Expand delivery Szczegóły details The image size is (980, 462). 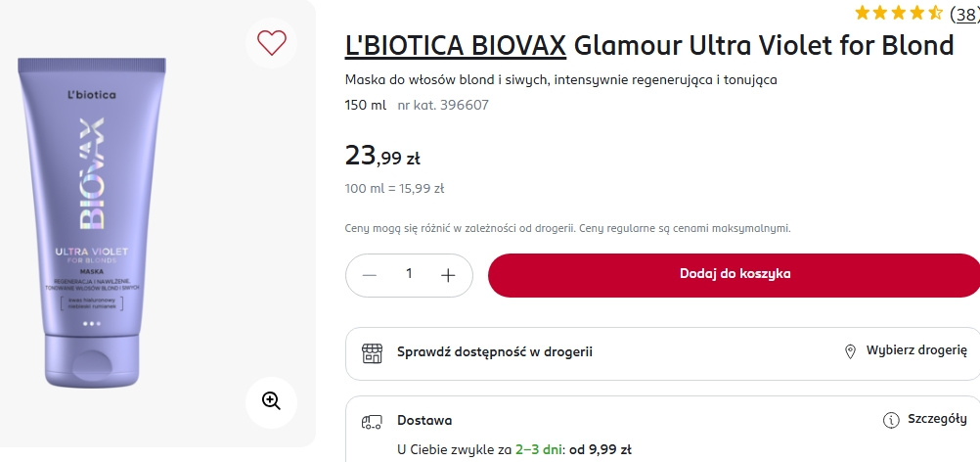(937, 420)
